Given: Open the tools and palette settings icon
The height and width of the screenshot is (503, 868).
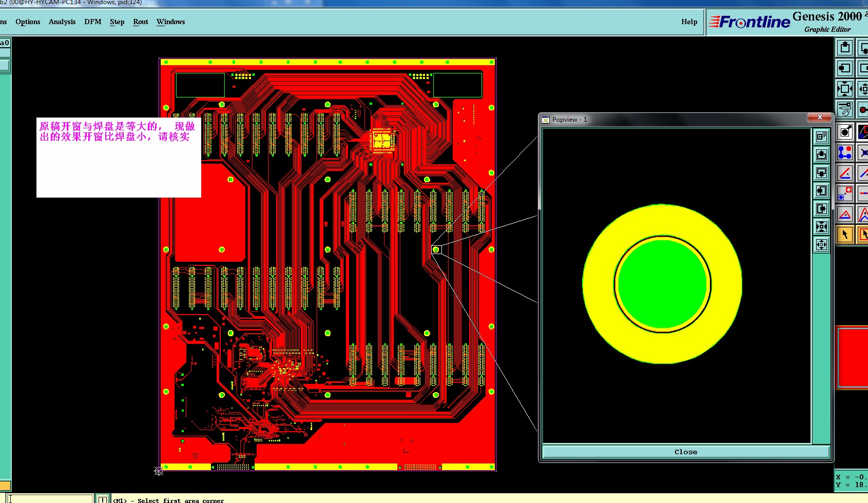Looking at the screenshot, I should [x=845, y=109].
